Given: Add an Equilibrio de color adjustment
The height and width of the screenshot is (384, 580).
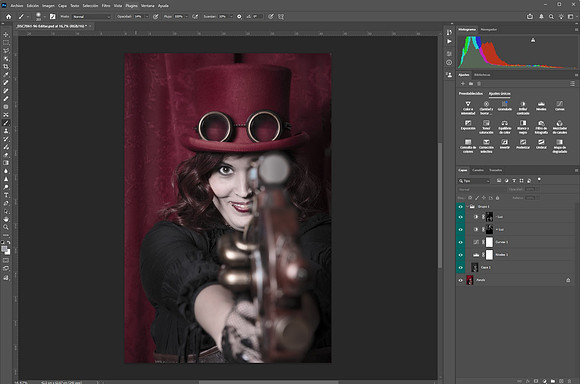Looking at the screenshot, I should pos(505,127).
